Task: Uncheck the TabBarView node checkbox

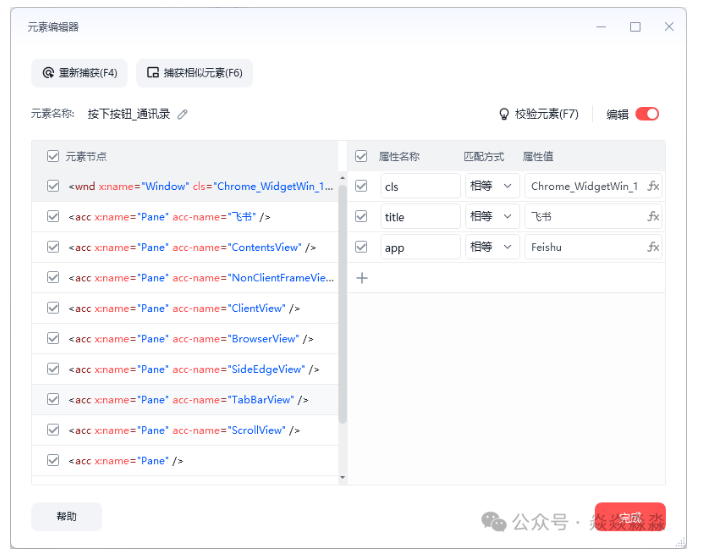Action: [53, 399]
